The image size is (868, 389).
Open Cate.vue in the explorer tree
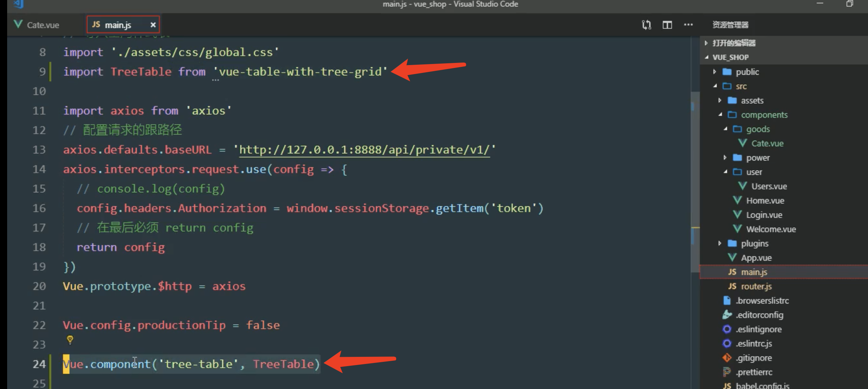click(x=767, y=143)
